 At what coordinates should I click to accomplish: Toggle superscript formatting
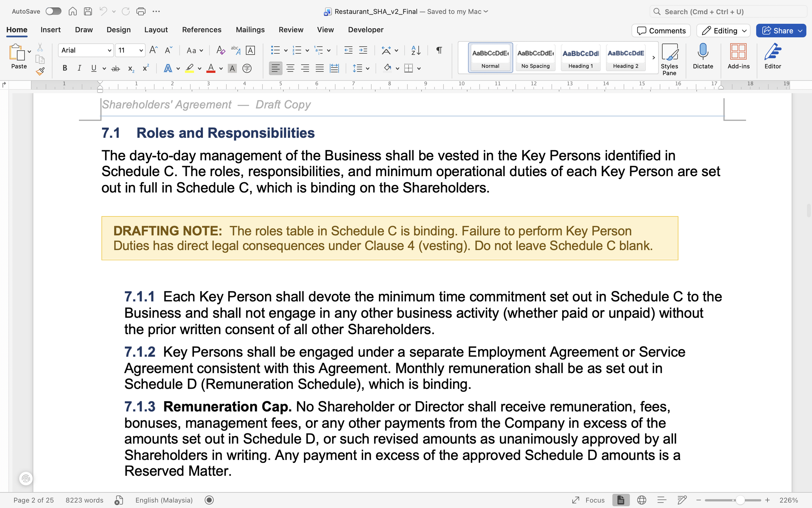(x=146, y=68)
